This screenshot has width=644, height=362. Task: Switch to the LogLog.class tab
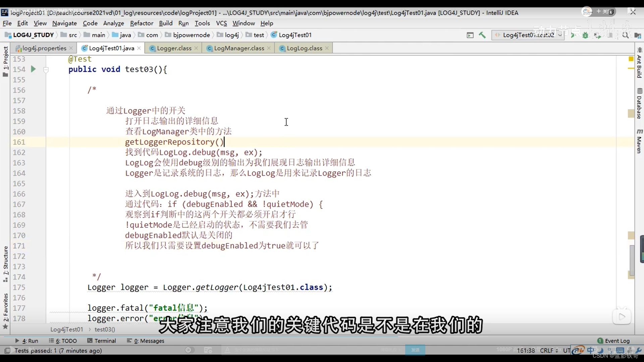304,48
